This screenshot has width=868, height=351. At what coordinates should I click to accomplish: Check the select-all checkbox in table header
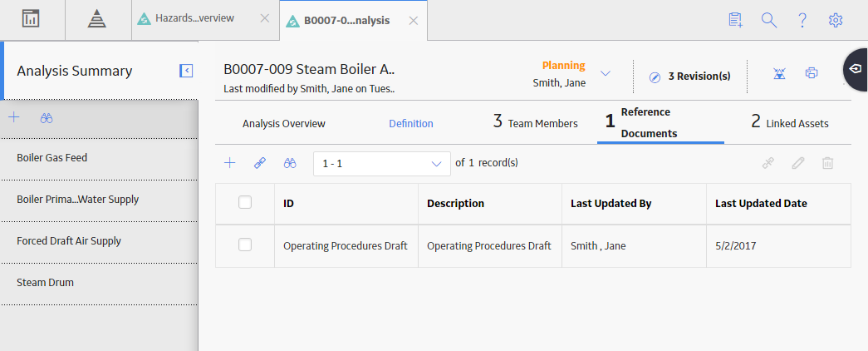pyautogui.click(x=245, y=202)
